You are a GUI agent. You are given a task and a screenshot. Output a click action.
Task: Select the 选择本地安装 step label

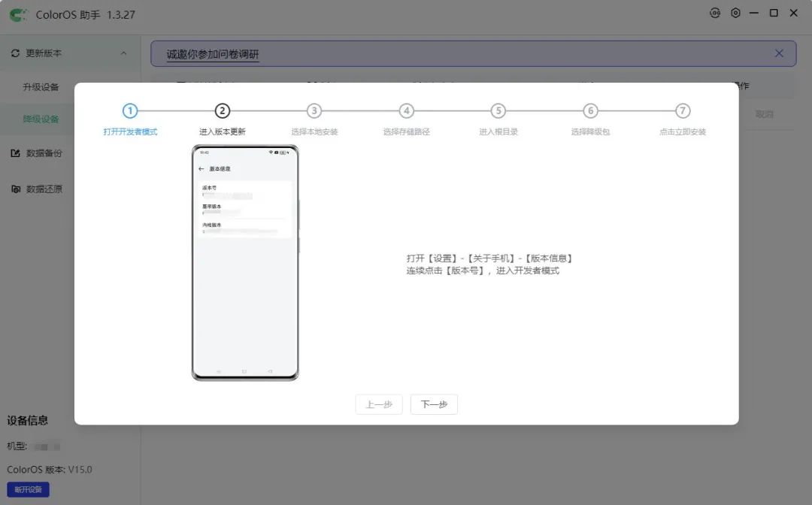314,132
